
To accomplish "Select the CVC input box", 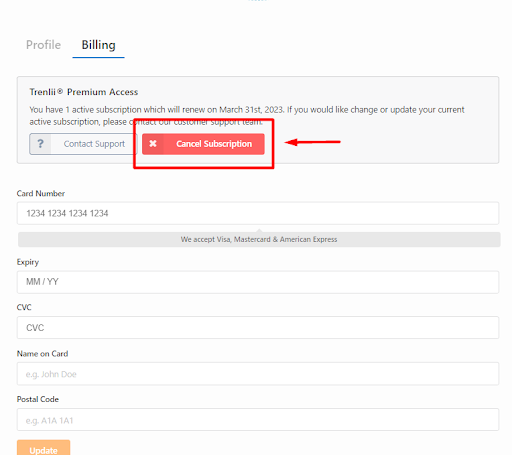I will tap(258, 328).
